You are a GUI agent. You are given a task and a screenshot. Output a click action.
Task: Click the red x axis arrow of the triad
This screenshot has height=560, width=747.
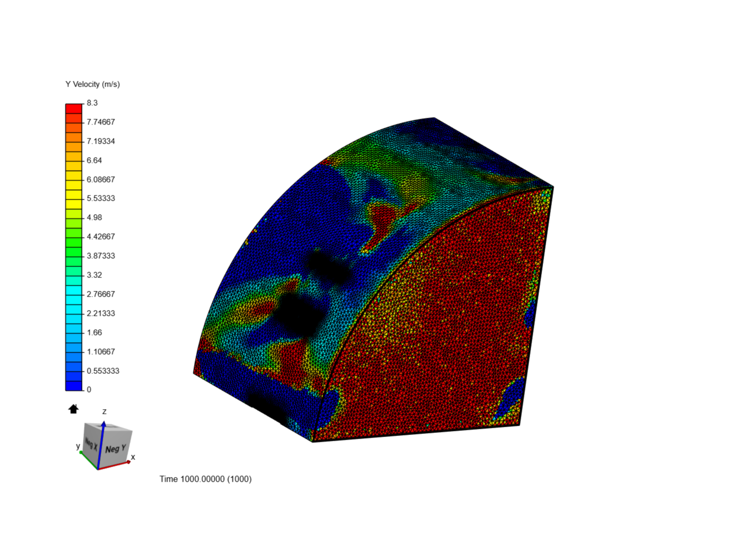126,461
